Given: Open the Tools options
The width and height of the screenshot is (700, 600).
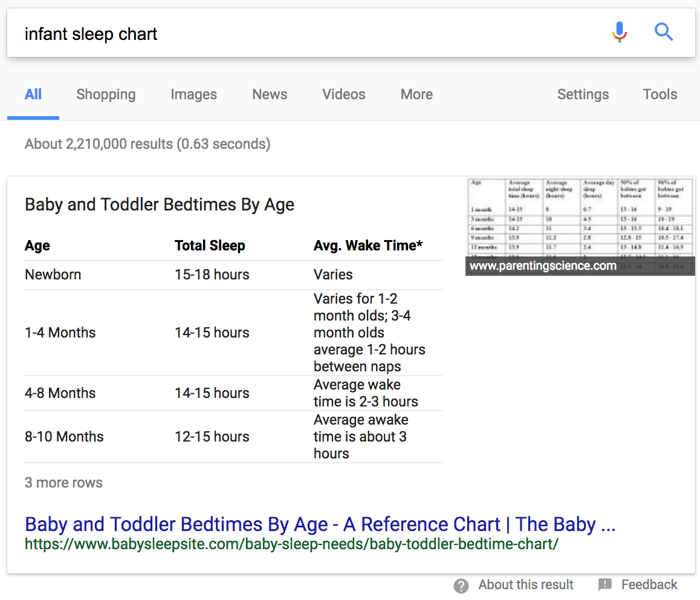Looking at the screenshot, I should point(659,94).
